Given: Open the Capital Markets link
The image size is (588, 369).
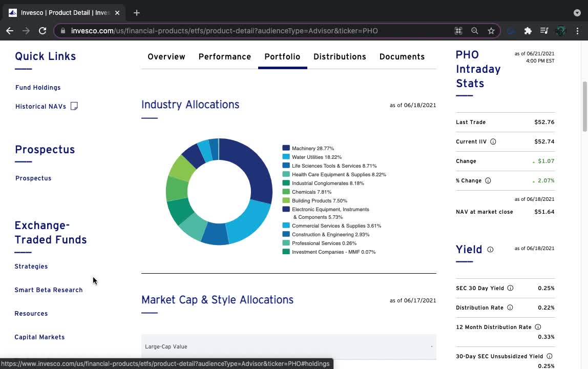Looking at the screenshot, I should 39,337.
